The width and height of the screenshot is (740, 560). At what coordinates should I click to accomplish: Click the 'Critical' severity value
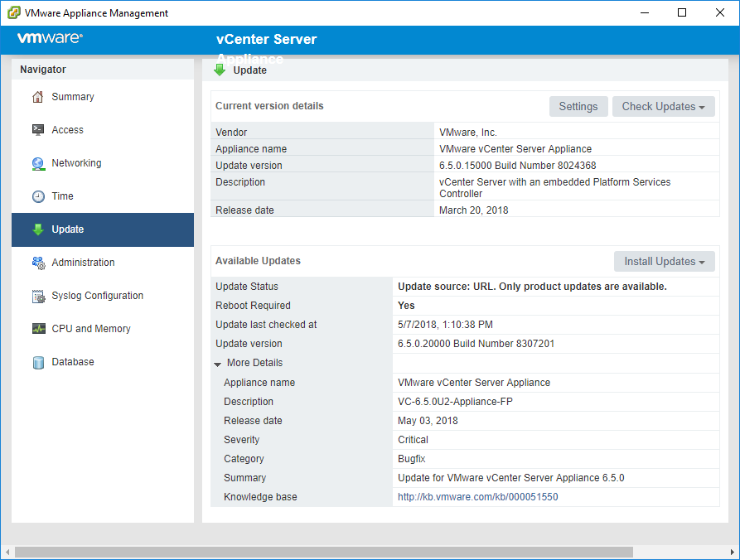[413, 440]
